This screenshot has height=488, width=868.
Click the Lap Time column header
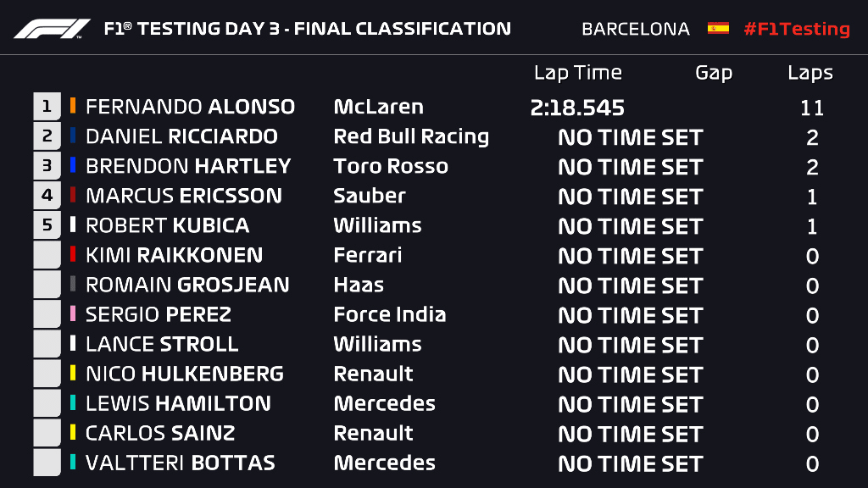click(x=577, y=73)
